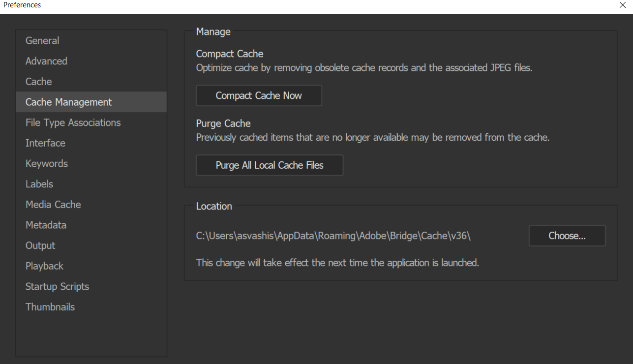Open the Thumbnails preferences page
Screen dimensions: 633x364
[x=50, y=306]
